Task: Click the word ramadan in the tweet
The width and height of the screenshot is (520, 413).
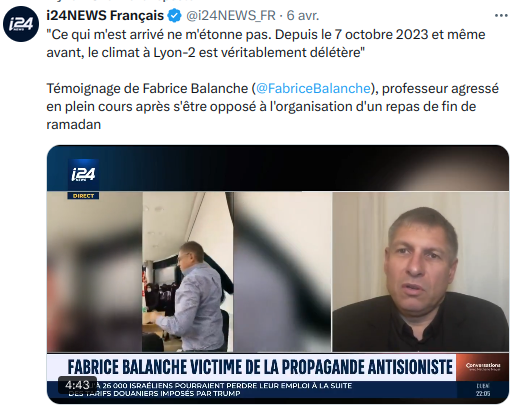Action: (74, 125)
